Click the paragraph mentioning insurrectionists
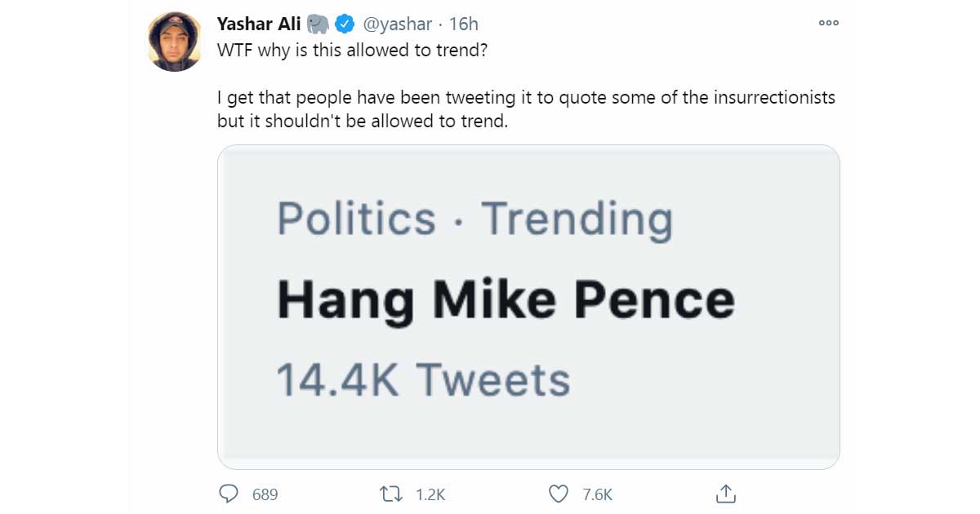The width and height of the screenshot is (980, 514). (526, 109)
